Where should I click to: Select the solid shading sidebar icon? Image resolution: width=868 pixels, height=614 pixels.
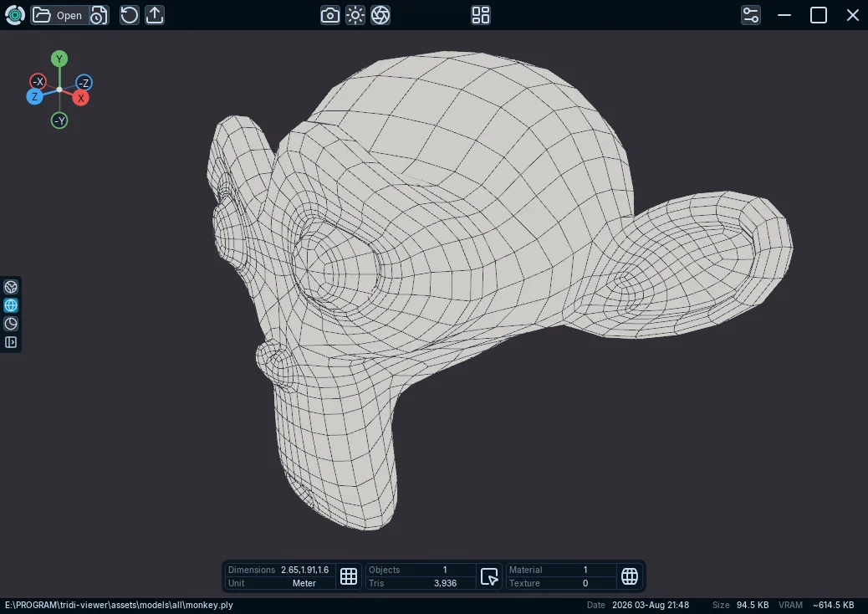11,287
